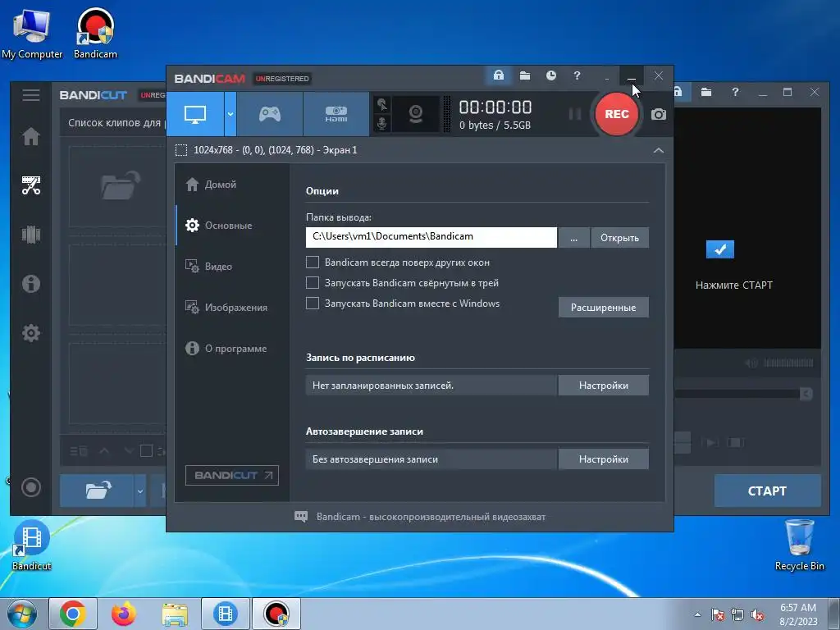
Task: Toggle the mouse cursor effect icon
Action: point(382,104)
